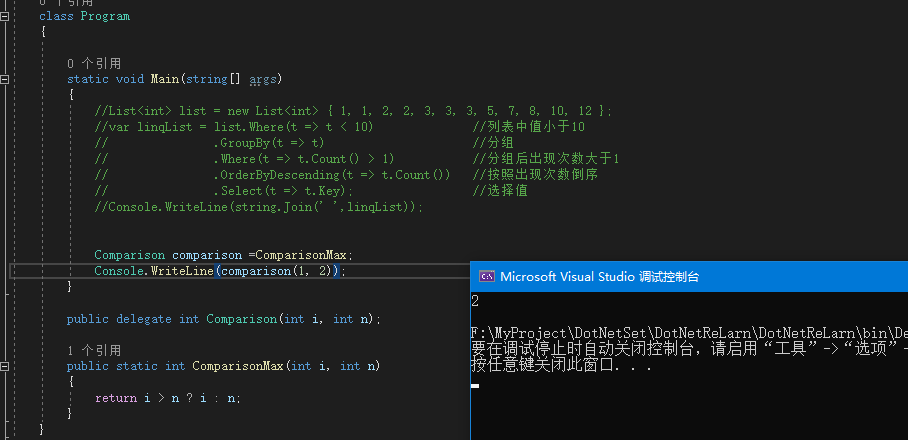
Task: Click the Comparison delegate name in its declaration
Action: [239, 319]
